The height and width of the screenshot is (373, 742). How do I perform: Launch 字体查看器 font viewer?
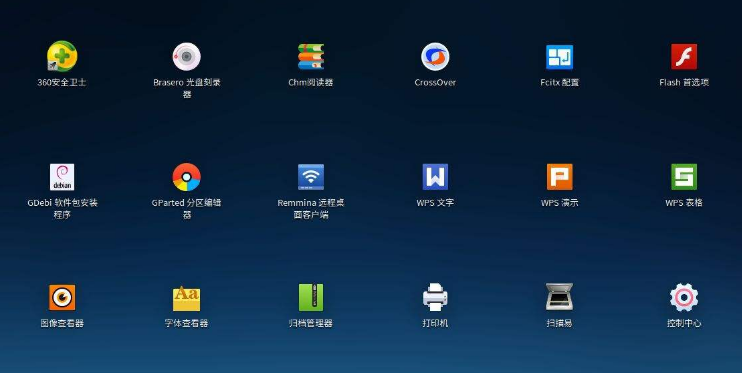coord(186,298)
